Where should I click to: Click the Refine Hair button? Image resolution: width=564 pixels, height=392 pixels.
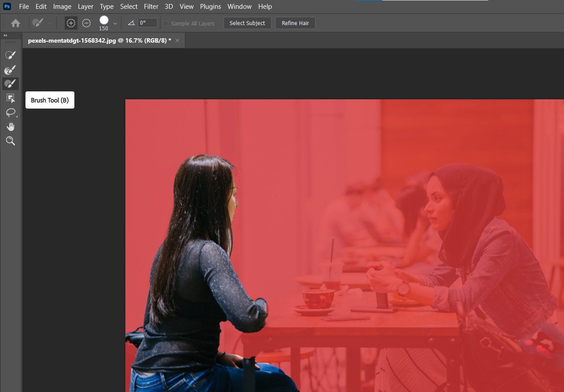coord(295,23)
